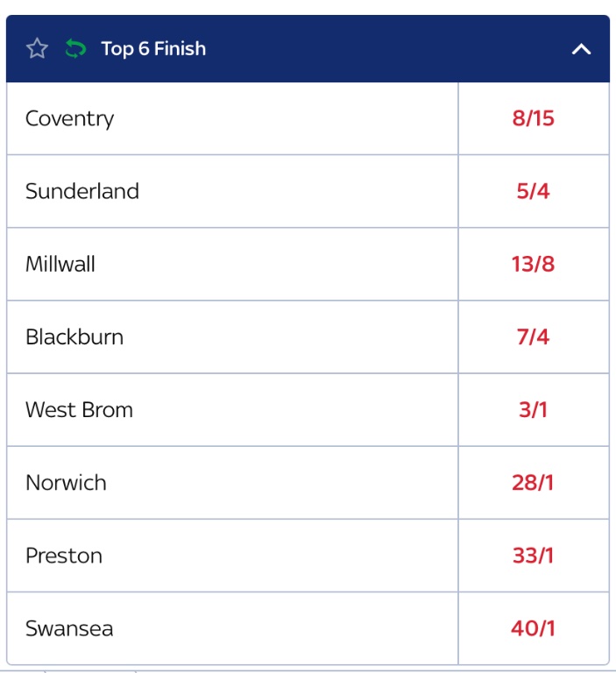616x673 pixels.
Task: Click the Top 6 Finish header title
Action: 153,49
